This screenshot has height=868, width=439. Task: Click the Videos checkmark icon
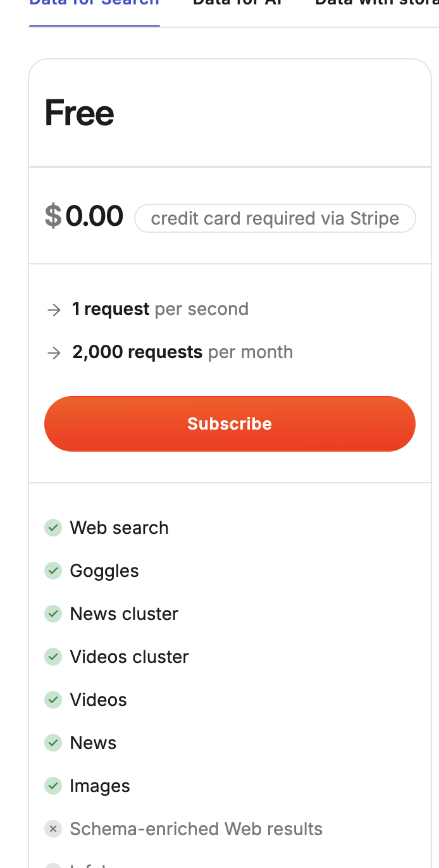53,700
